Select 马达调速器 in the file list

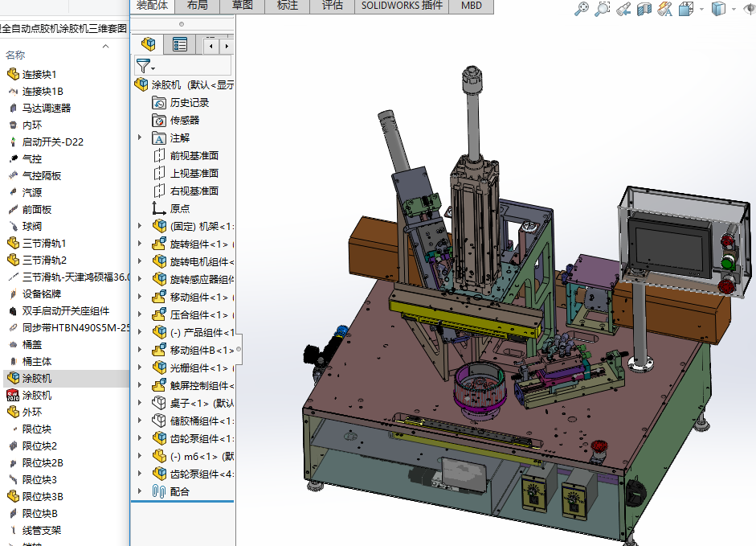[47, 108]
